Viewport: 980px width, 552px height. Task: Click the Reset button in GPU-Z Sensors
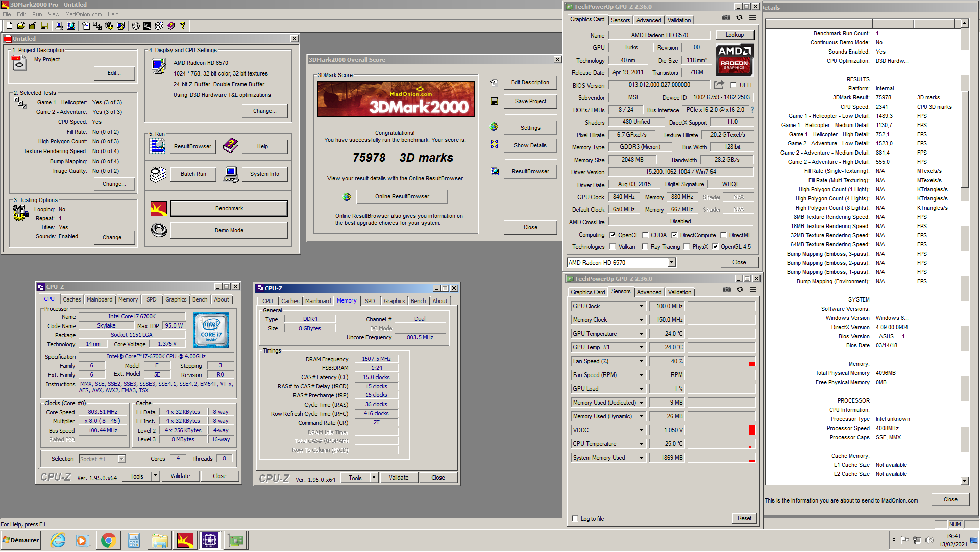(744, 519)
